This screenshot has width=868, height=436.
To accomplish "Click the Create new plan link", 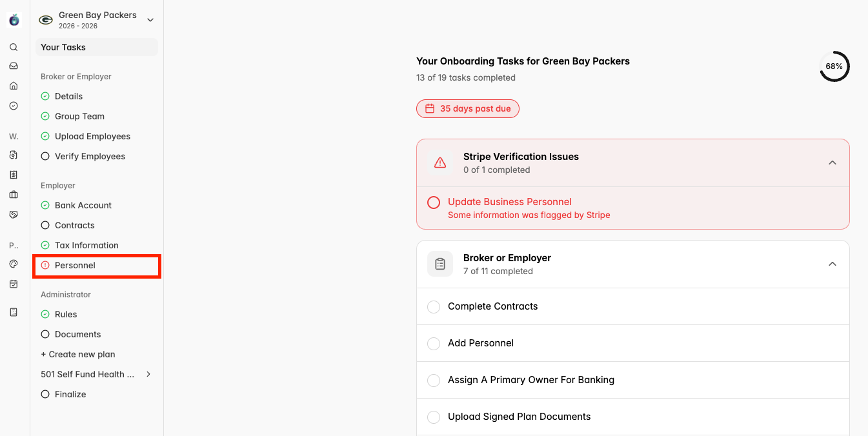I will [78, 354].
